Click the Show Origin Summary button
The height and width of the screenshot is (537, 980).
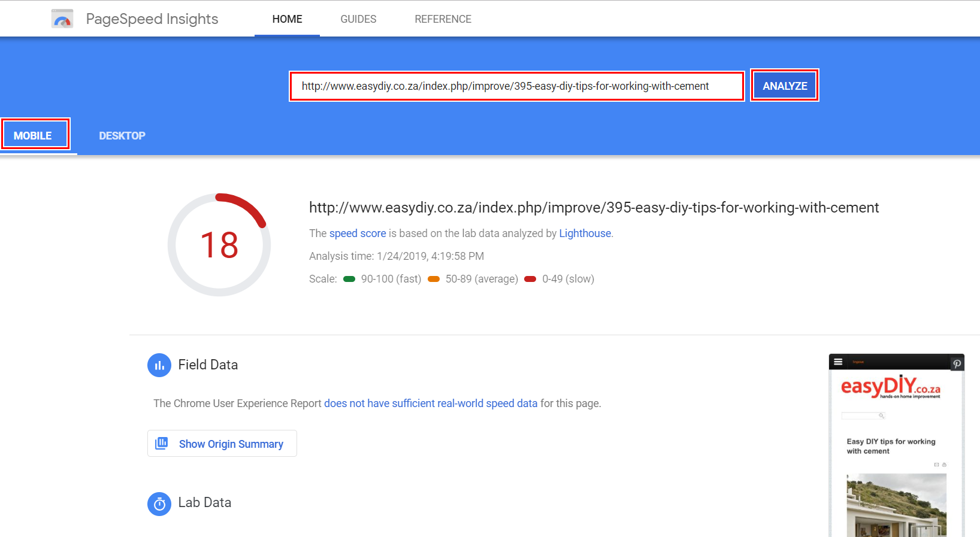[222, 444]
